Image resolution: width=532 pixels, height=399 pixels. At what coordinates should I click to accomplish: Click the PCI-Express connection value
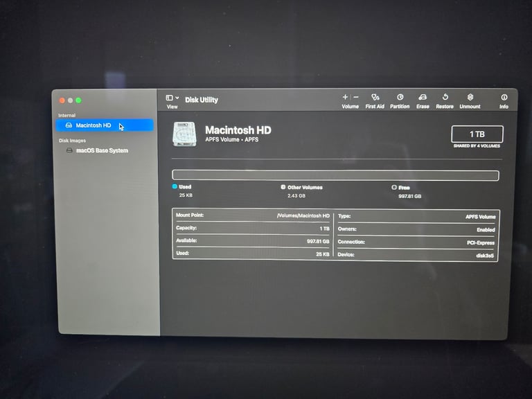point(481,242)
